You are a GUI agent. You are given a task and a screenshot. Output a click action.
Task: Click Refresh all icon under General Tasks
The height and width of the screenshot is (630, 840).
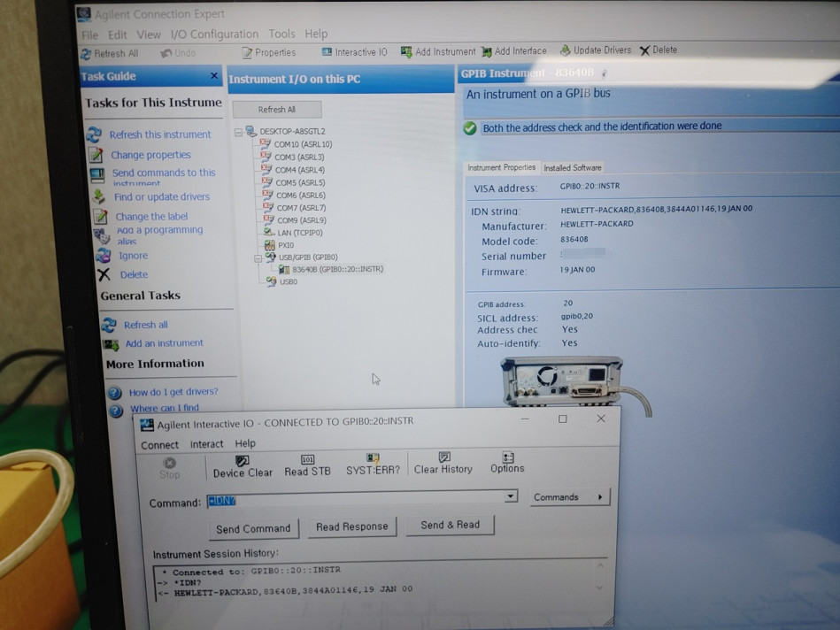tap(109, 326)
